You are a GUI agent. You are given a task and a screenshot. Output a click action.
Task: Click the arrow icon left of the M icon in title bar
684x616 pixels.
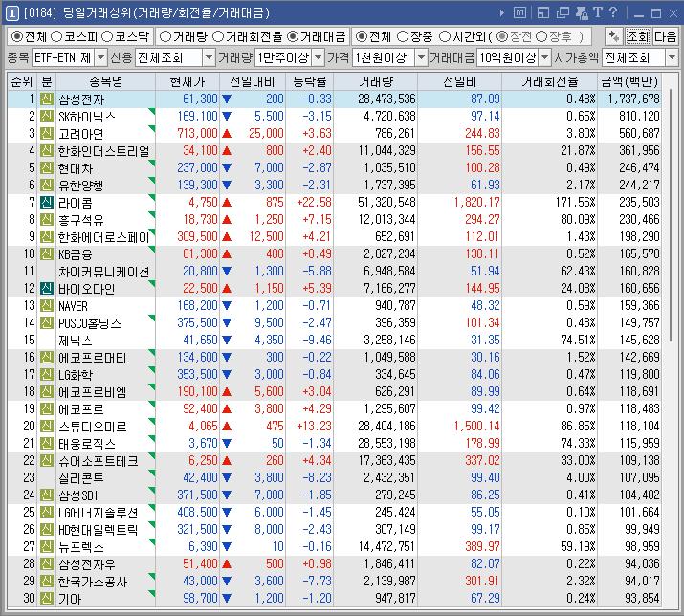[502, 13]
